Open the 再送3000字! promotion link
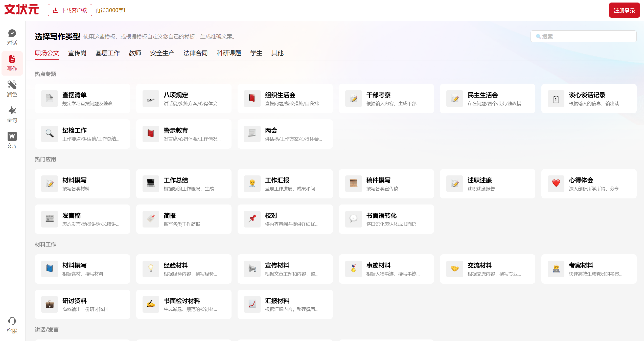644x341 pixels. [x=110, y=10]
